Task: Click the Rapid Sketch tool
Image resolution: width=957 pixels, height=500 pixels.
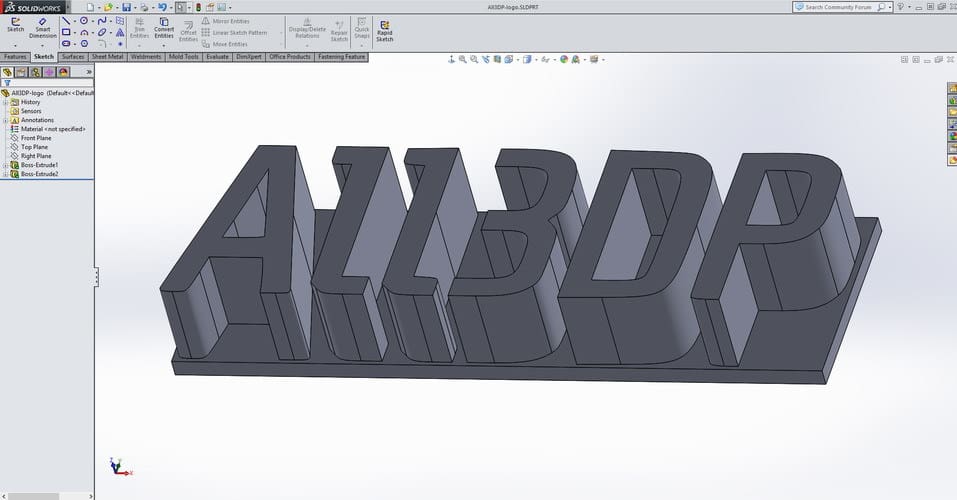Action: pyautogui.click(x=385, y=31)
